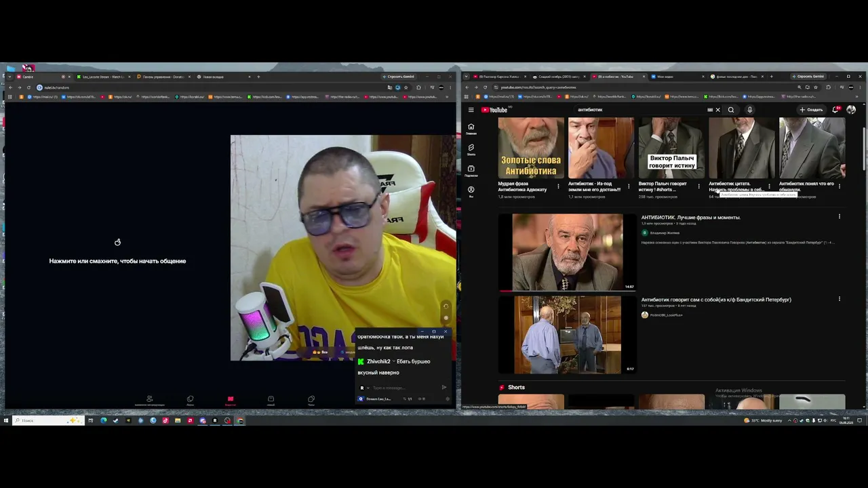Click the rulet.tv address bar URL
The width and height of the screenshot is (868, 488).
click(x=57, y=87)
